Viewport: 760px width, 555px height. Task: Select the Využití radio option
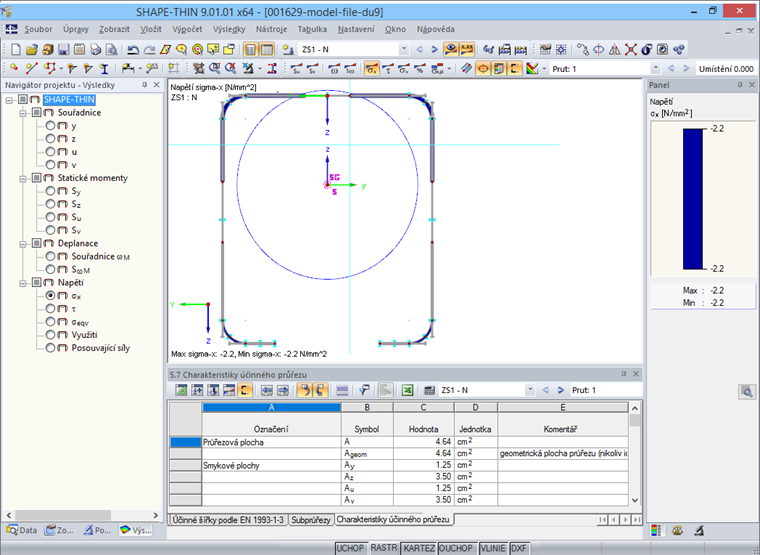click(x=51, y=335)
